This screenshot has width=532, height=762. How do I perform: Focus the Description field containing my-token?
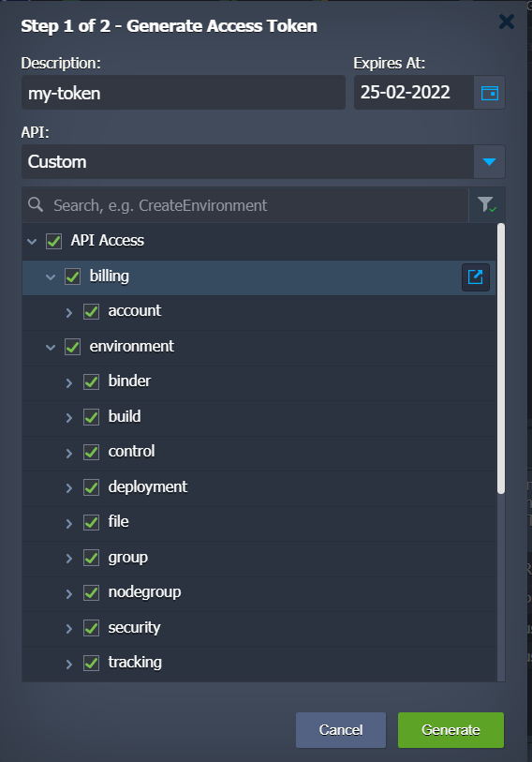click(x=184, y=93)
